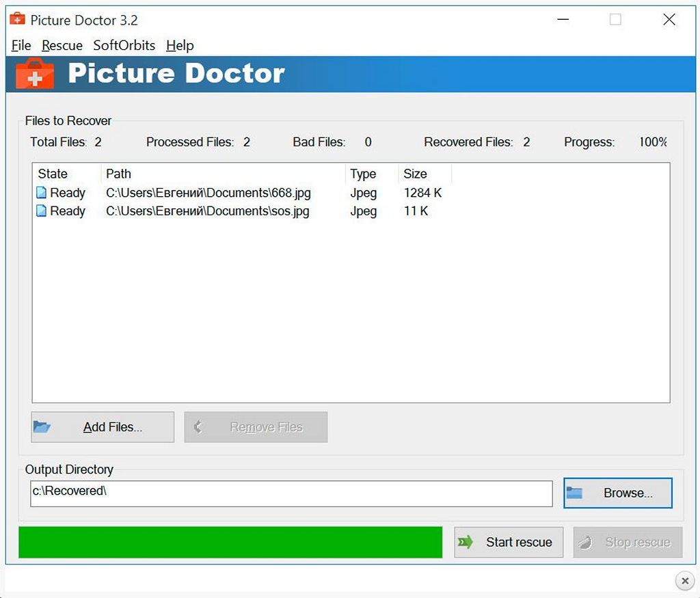
Task: Click the file icon beside sos.jpg
Action: (41, 210)
